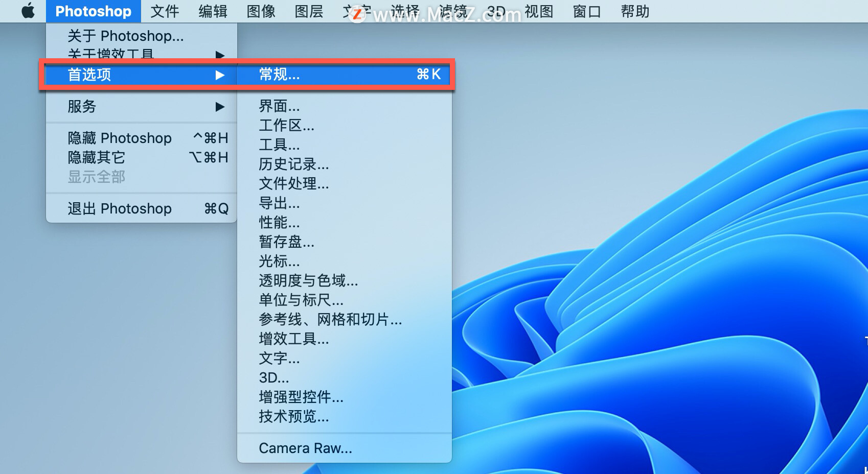Open 光标... preferences
The image size is (868, 474).
(345, 262)
